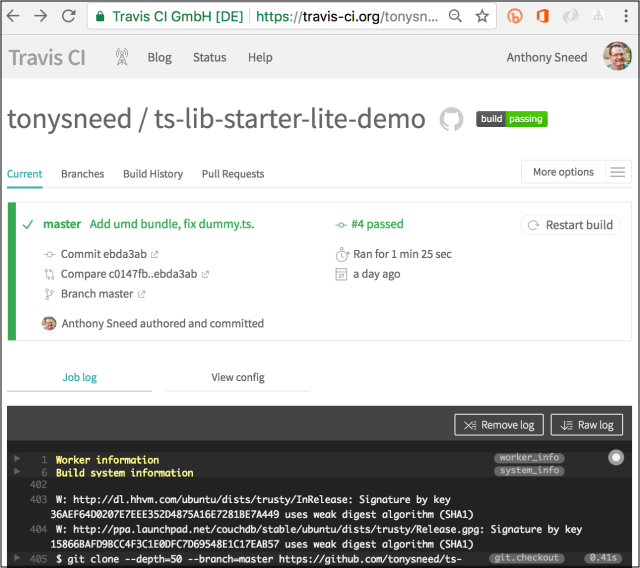Switch to the View config tab
This screenshot has width=640, height=568.
237,377
